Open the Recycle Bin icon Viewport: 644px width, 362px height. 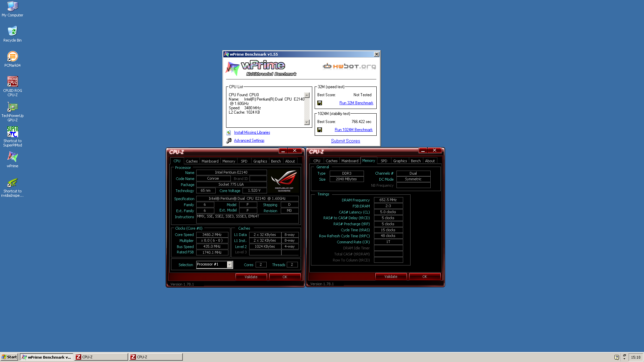12,34
